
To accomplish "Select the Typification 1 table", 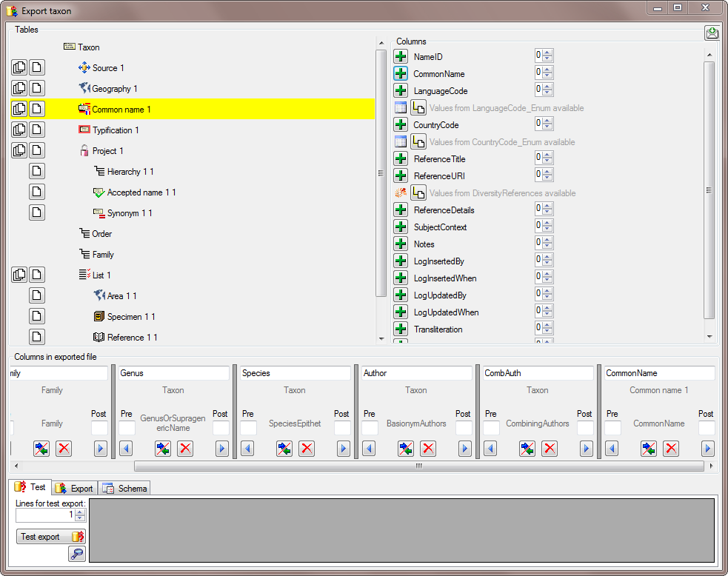I will 116,130.
